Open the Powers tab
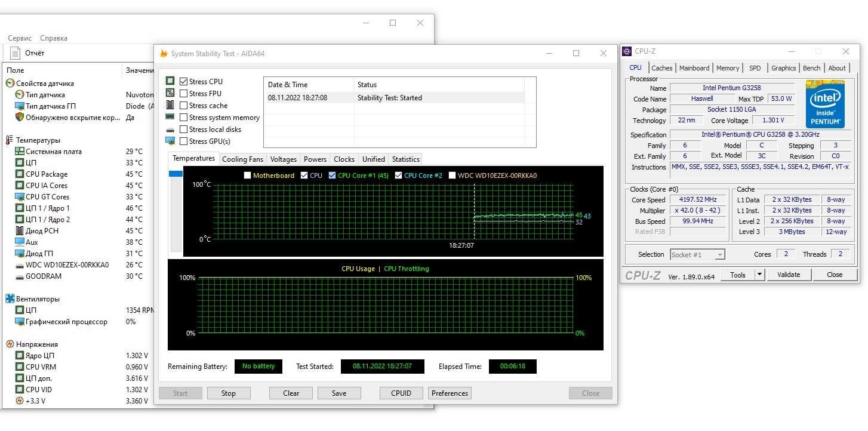 pyautogui.click(x=315, y=159)
